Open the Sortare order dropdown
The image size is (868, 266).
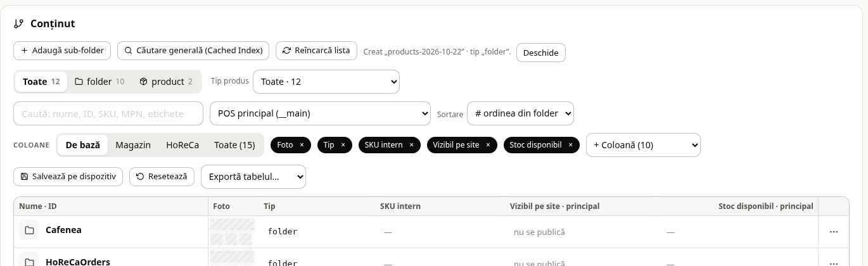(520, 113)
